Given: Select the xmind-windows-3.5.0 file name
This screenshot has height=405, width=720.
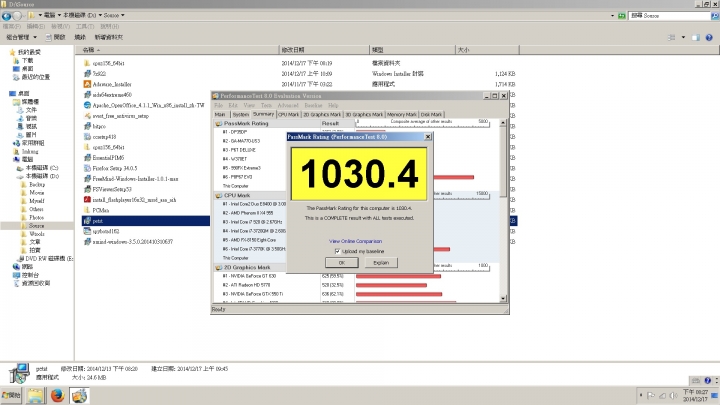Looking at the screenshot, I should click(x=133, y=242).
